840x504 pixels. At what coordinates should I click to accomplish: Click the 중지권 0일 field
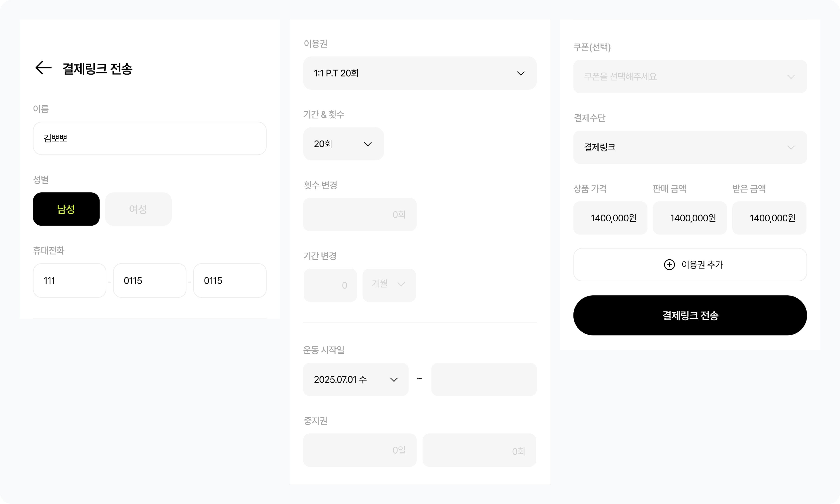360,450
